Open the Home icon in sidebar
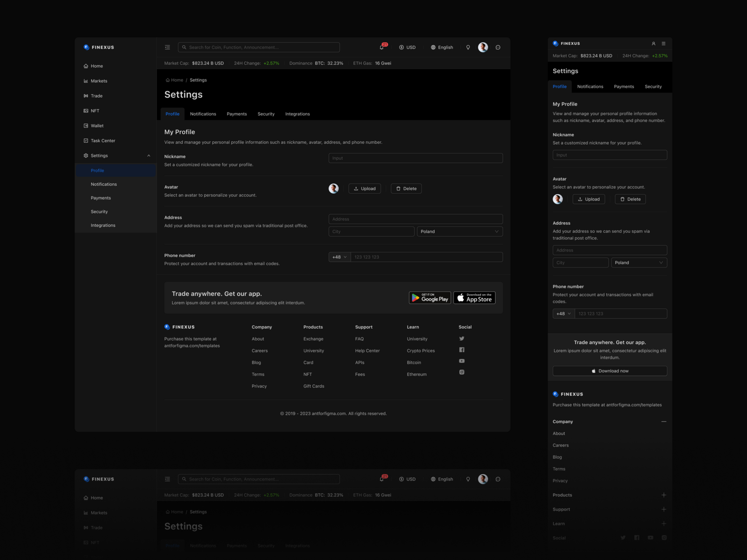 (x=86, y=66)
